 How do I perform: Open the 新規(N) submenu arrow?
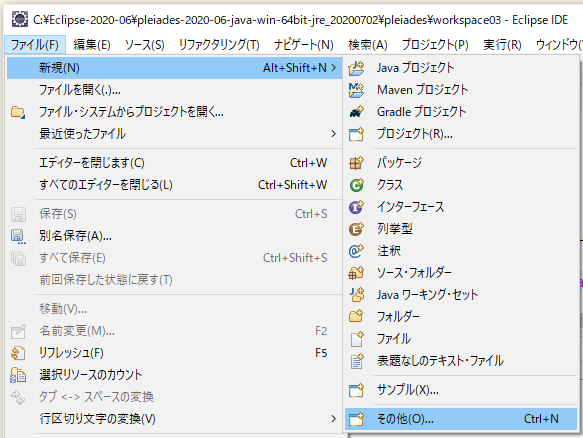(x=334, y=68)
